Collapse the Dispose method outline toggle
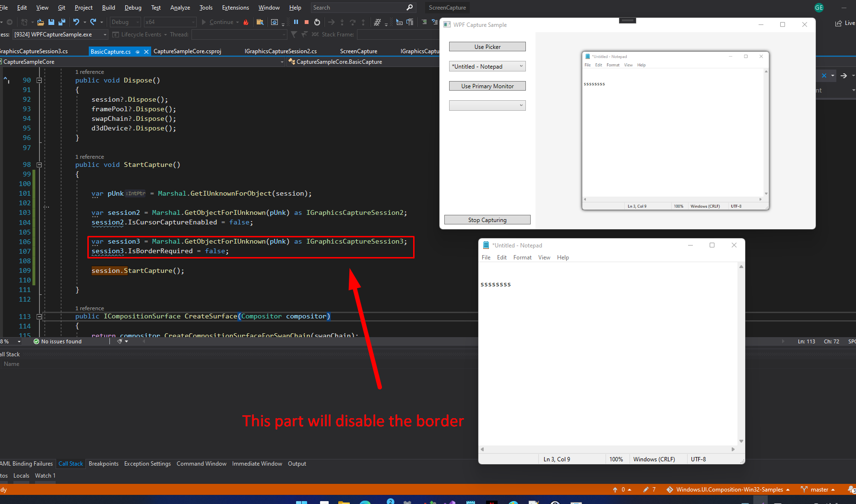The height and width of the screenshot is (504, 856). (x=39, y=81)
